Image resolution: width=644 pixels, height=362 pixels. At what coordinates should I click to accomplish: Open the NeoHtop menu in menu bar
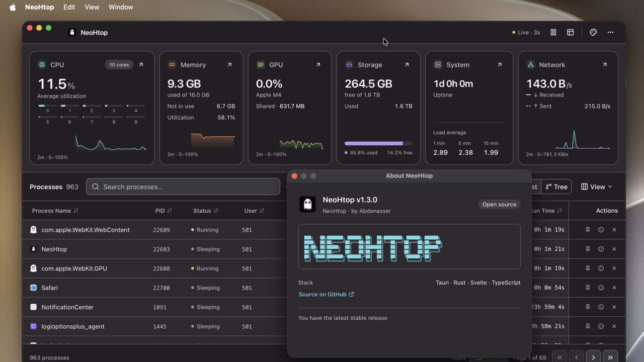tap(39, 7)
